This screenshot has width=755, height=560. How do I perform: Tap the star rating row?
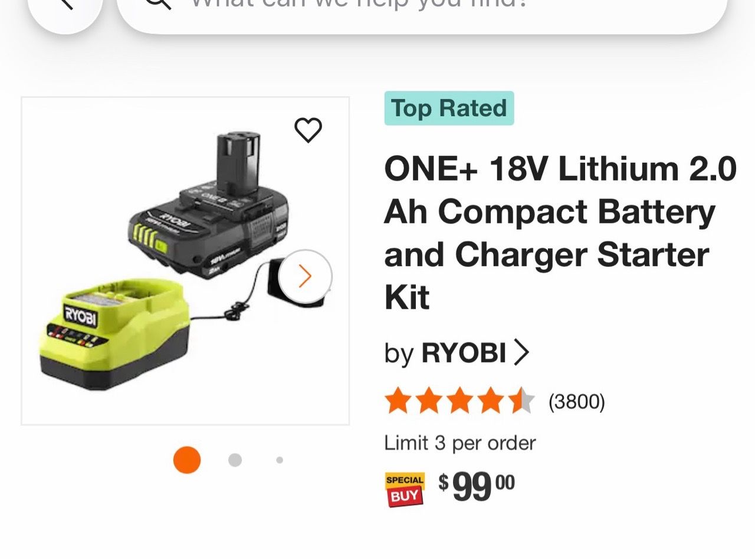point(494,401)
